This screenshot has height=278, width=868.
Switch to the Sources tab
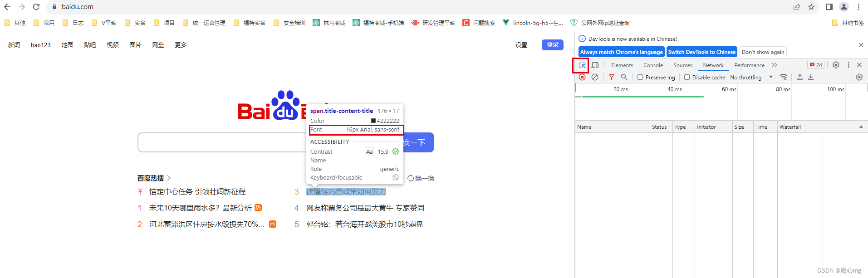click(682, 65)
